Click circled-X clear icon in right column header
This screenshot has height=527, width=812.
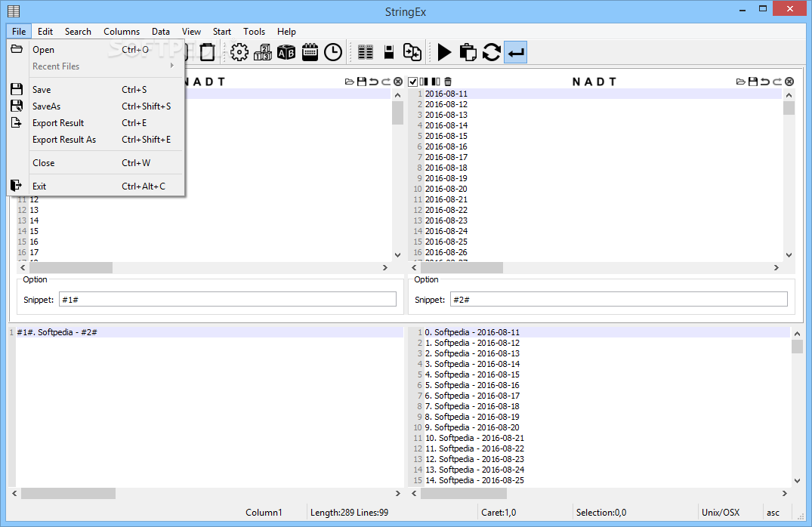(x=789, y=82)
